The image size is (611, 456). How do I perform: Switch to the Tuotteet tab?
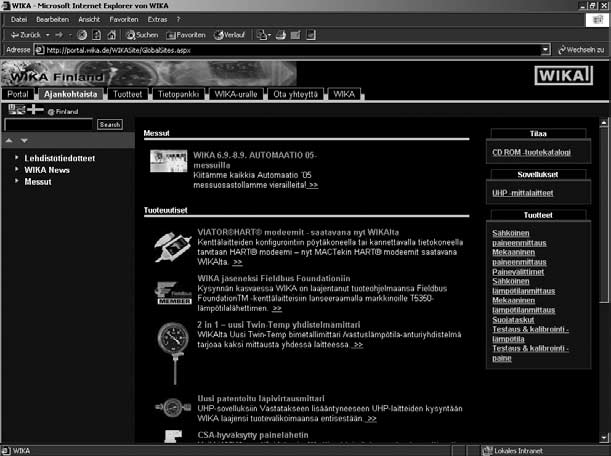pyautogui.click(x=127, y=94)
